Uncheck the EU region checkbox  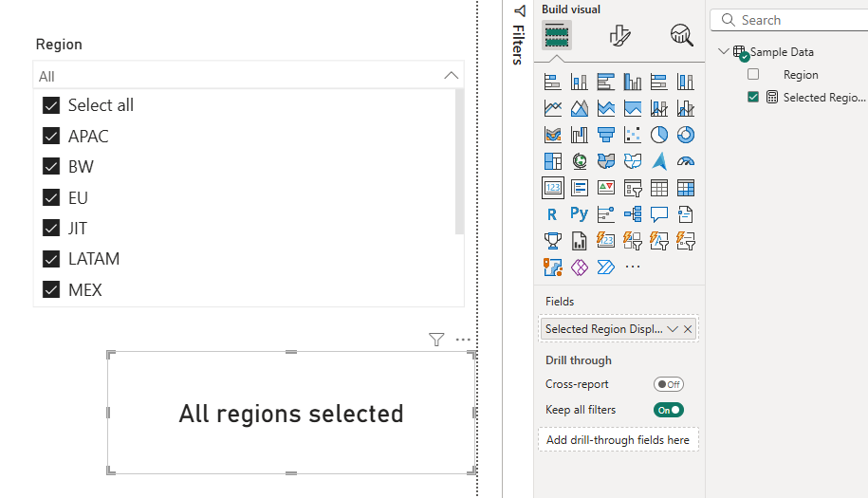pos(51,197)
